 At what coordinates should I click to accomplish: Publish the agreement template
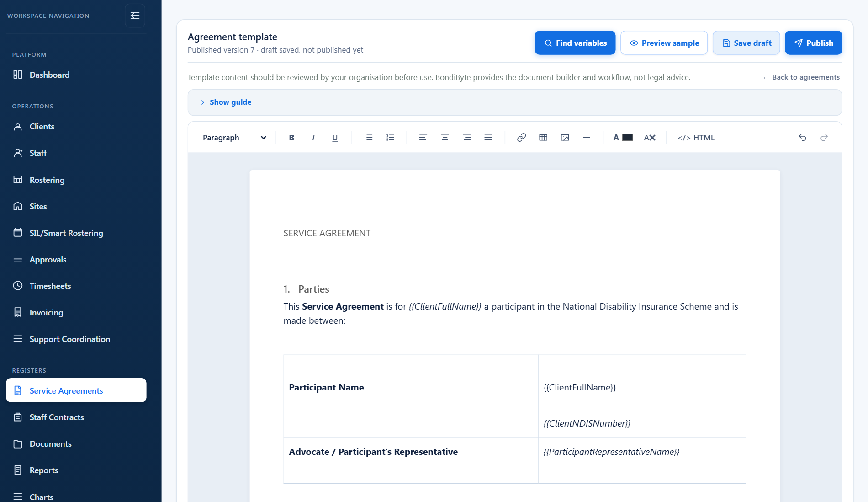[813, 43]
